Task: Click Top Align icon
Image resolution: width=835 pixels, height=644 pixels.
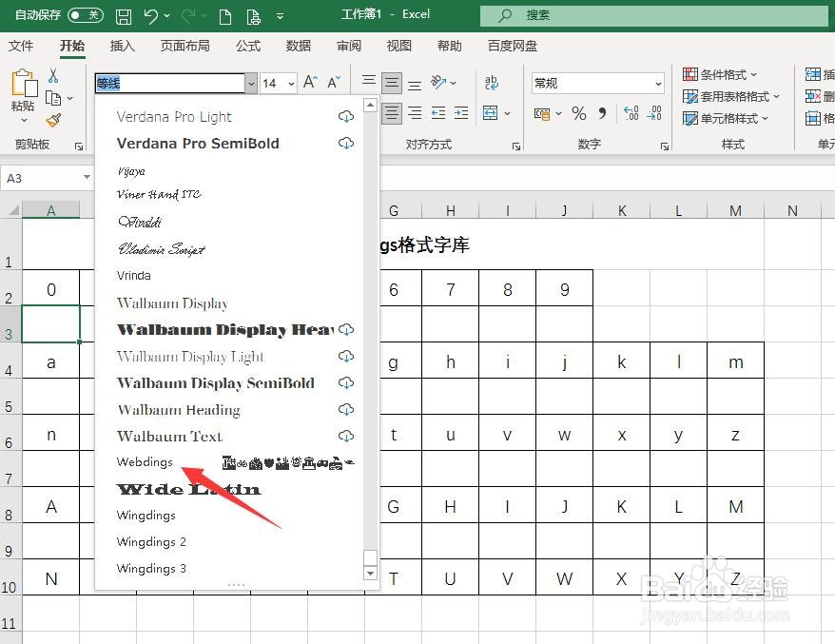Action: (368, 82)
